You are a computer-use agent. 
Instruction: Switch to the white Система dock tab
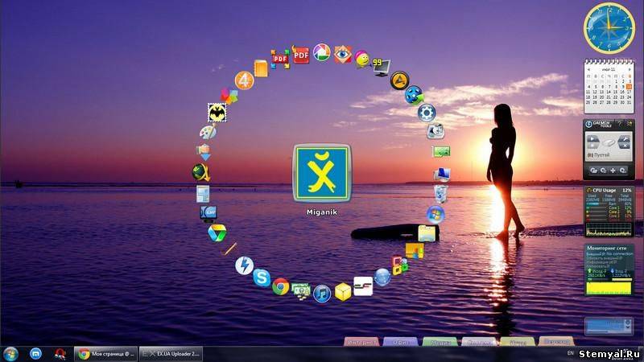[478, 341]
